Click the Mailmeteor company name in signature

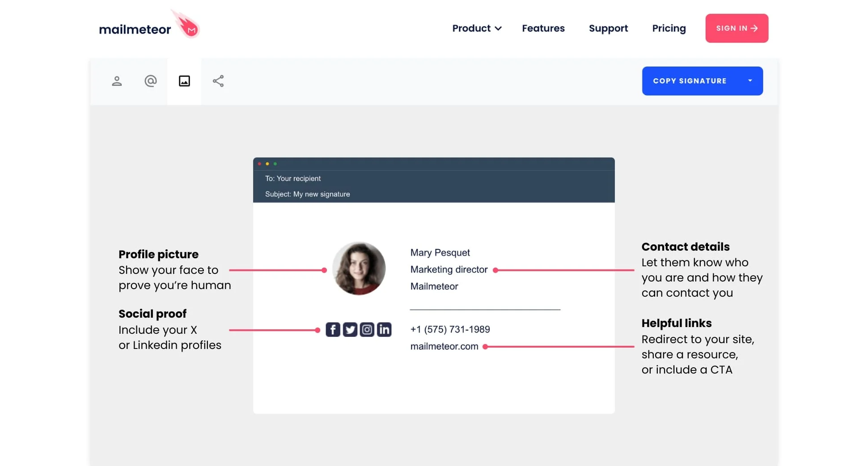point(434,286)
